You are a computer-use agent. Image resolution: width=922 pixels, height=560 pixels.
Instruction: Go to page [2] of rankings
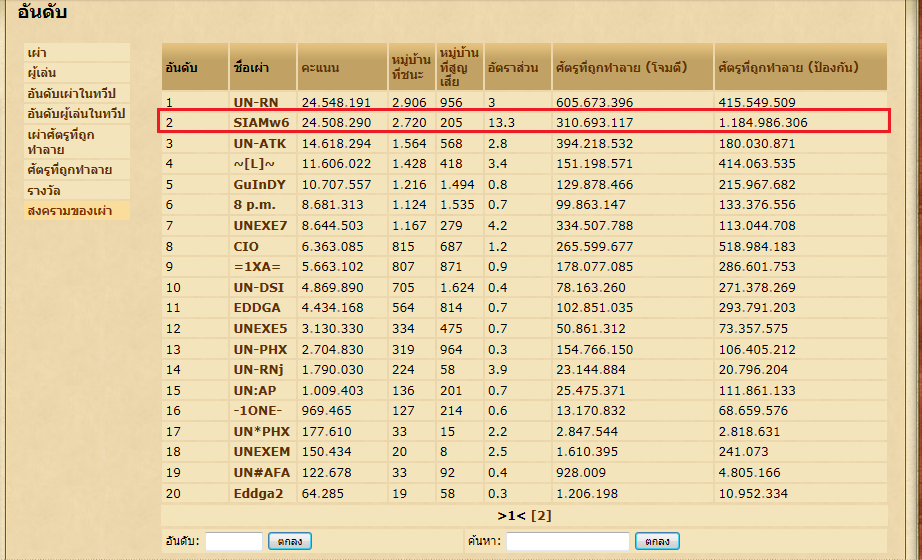(x=541, y=516)
